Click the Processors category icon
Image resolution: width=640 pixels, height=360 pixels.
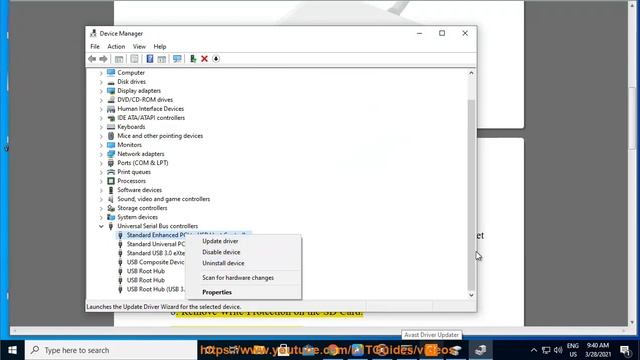[111, 181]
